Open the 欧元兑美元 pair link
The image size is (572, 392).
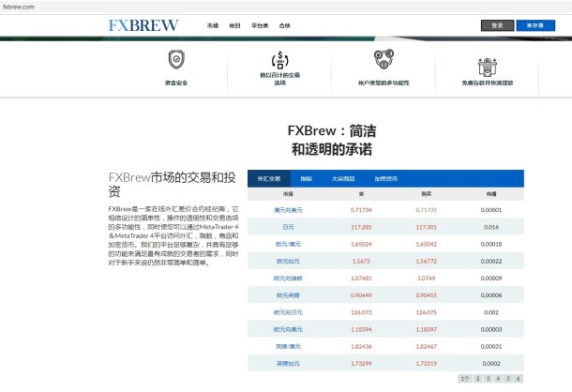click(288, 329)
